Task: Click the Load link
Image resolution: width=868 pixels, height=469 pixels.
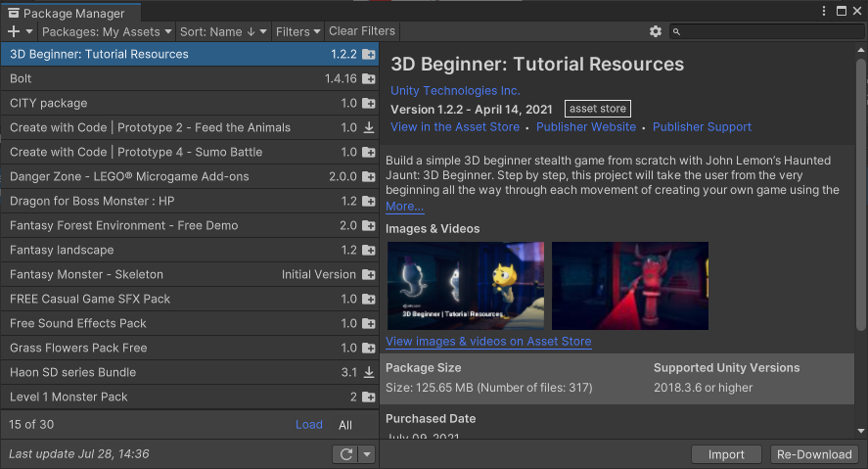Action: coord(309,425)
